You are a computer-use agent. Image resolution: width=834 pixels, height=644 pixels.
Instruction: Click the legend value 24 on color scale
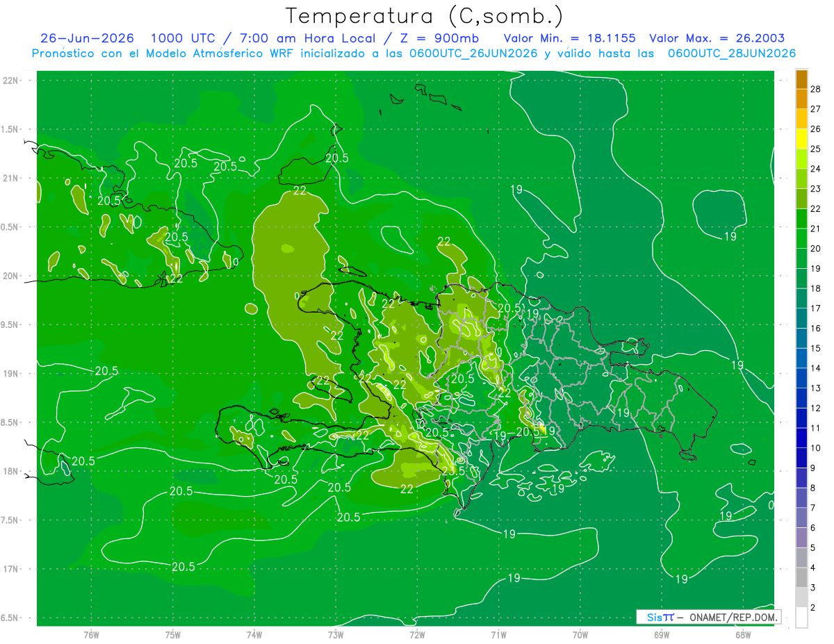coord(816,169)
